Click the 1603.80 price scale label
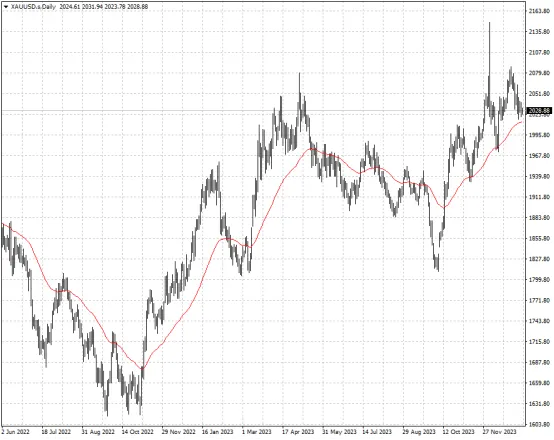The width and height of the screenshot is (554, 440). pyautogui.click(x=540, y=424)
